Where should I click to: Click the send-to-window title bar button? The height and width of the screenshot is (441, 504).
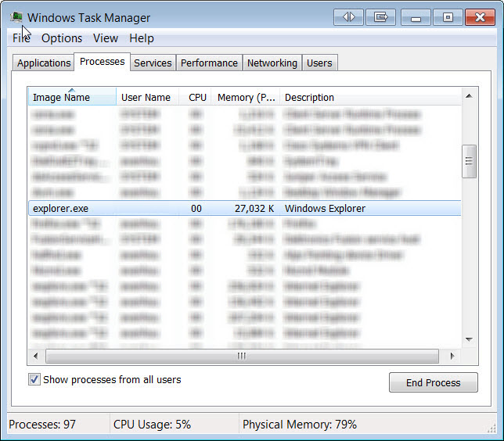click(380, 16)
